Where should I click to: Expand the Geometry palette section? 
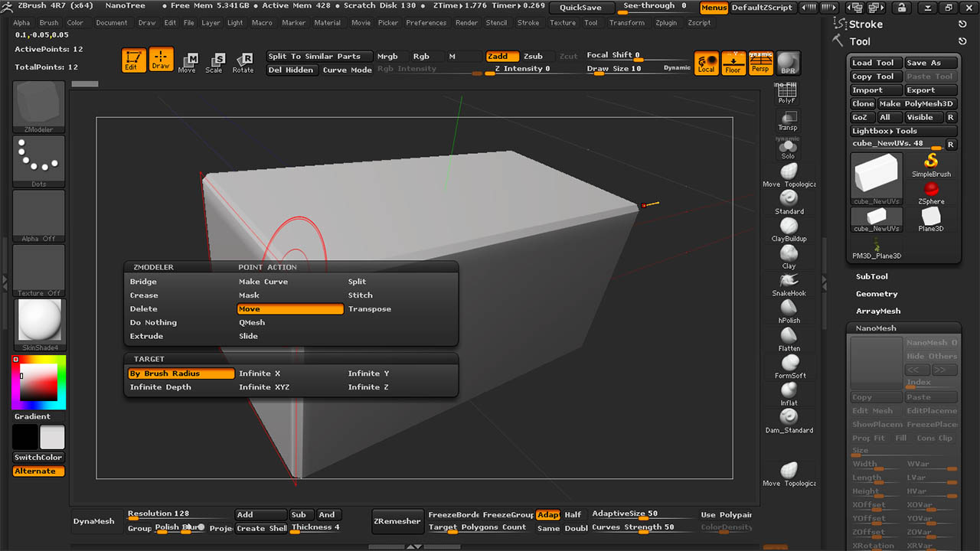(x=877, y=294)
